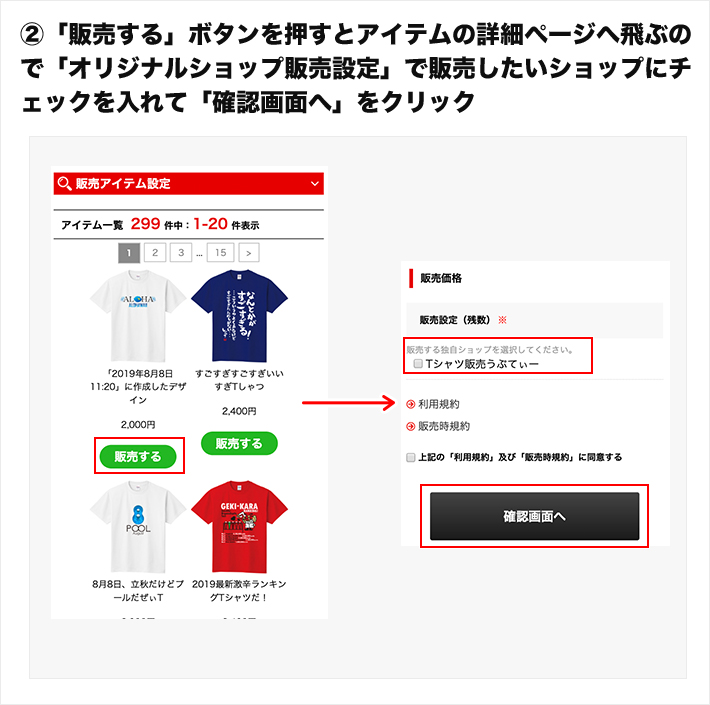This screenshot has width=710, height=705.
Task: Click the magnifier icon beside 販売アイテム設定
Action: point(64,183)
